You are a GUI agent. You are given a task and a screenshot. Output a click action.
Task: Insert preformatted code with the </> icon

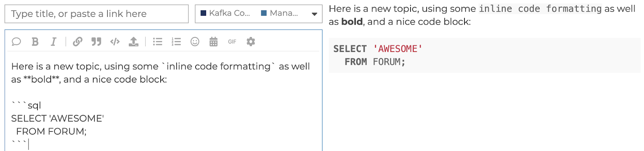115,41
